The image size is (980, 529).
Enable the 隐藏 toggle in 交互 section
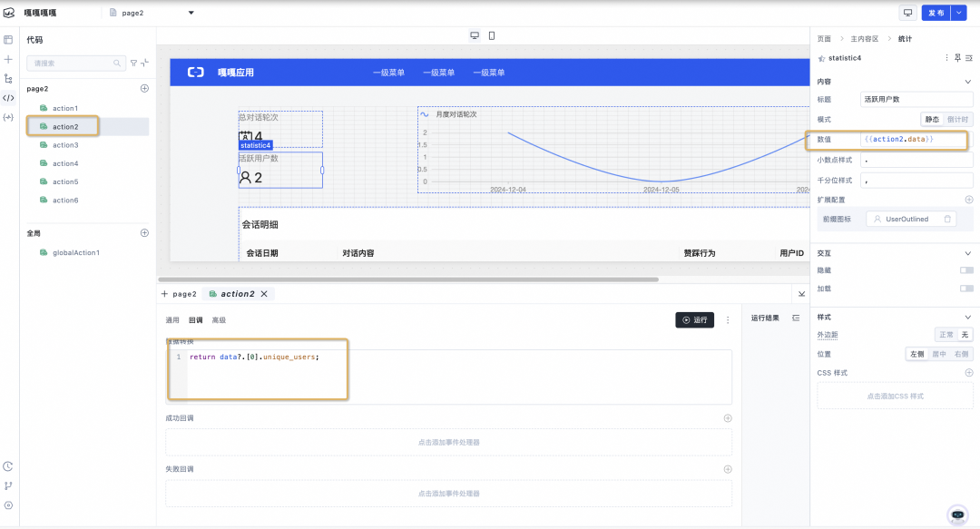click(965, 269)
